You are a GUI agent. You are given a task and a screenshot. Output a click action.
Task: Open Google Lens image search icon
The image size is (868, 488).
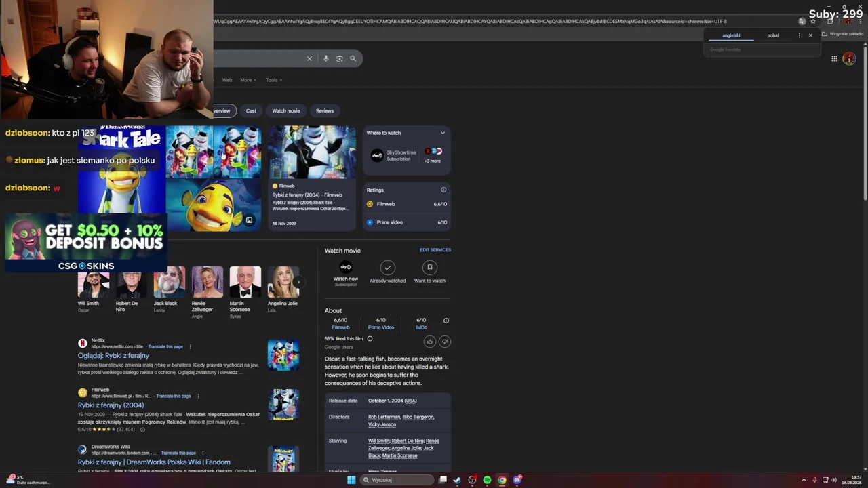click(340, 59)
